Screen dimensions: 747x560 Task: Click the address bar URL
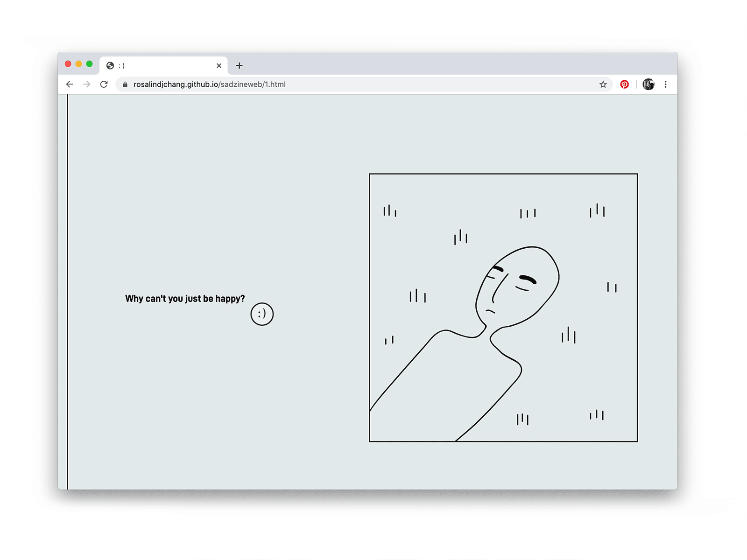click(x=210, y=84)
